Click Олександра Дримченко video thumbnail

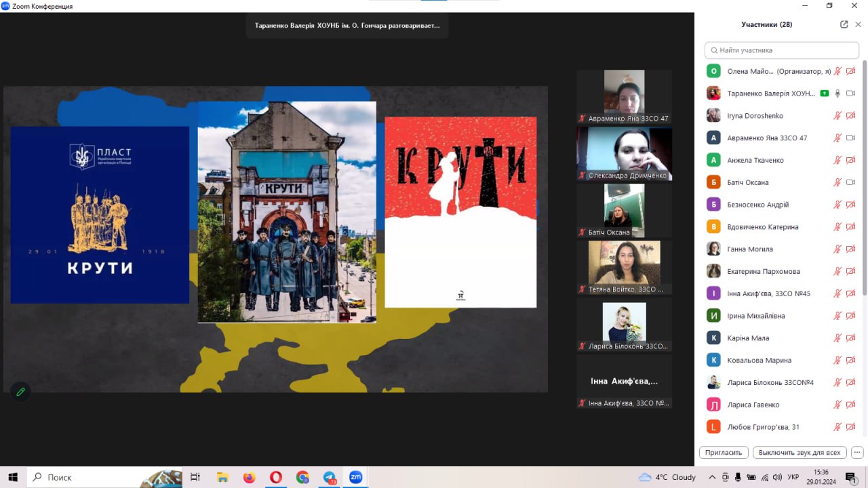[x=624, y=154]
